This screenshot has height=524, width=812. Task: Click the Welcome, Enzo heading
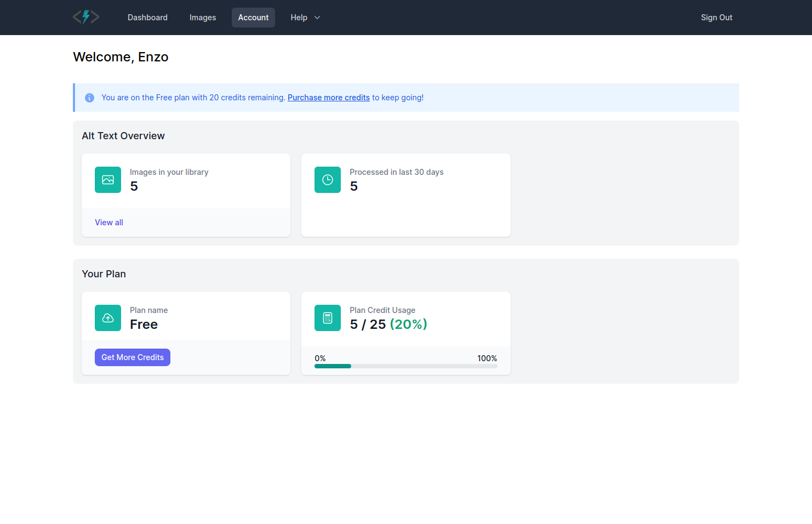(121, 57)
